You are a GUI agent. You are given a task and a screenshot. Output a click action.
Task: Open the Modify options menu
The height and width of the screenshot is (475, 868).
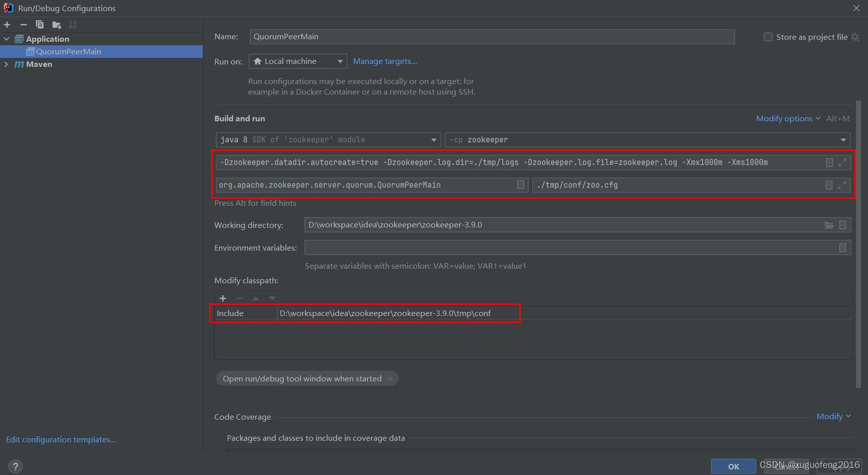tap(788, 118)
